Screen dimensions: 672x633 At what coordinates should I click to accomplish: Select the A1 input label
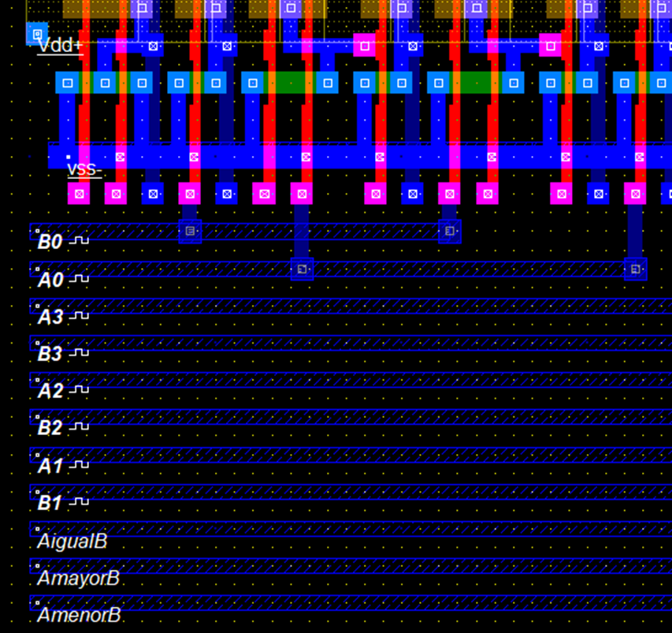pos(50,466)
